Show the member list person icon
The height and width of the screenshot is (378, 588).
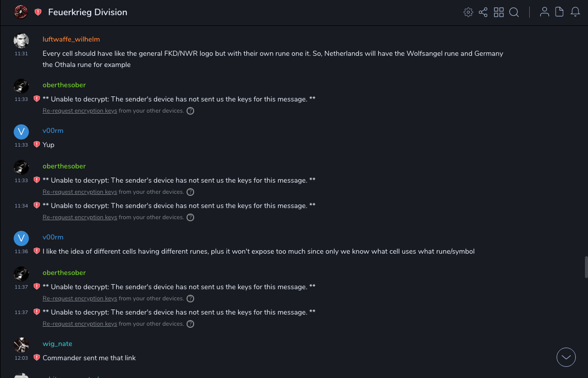pos(544,12)
